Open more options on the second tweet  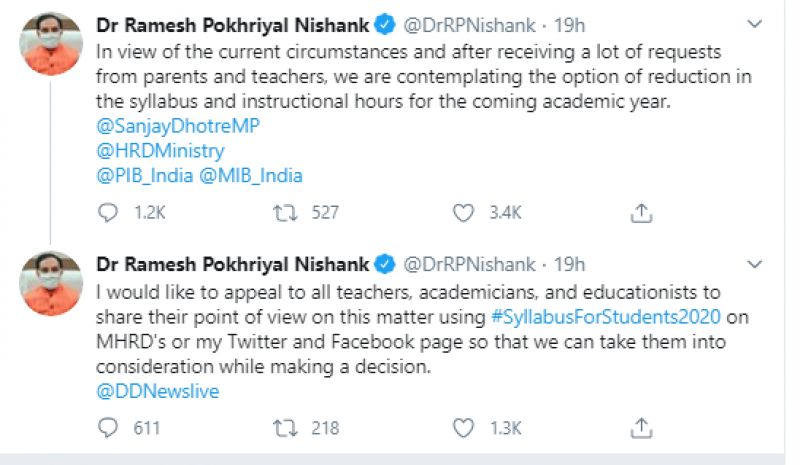click(753, 264)
